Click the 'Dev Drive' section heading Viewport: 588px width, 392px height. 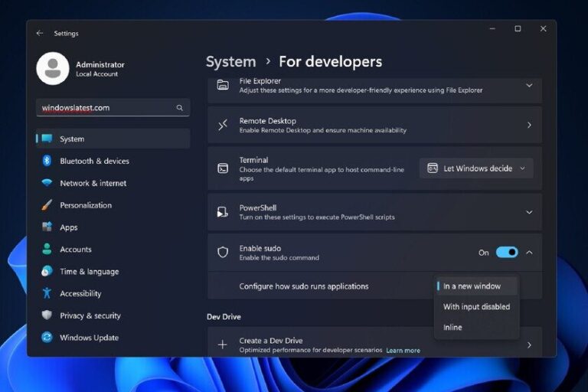224,317
